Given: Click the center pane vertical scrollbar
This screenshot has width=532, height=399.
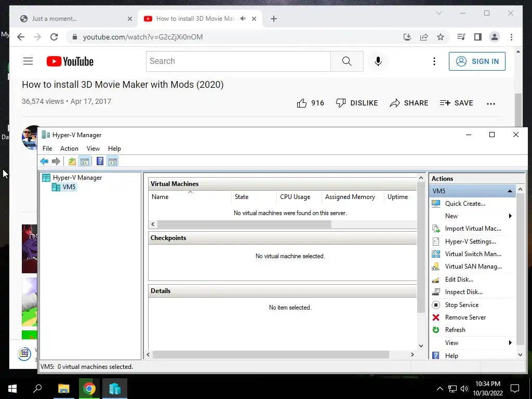Looking at the screenshot, I should [x=421, y=247].
